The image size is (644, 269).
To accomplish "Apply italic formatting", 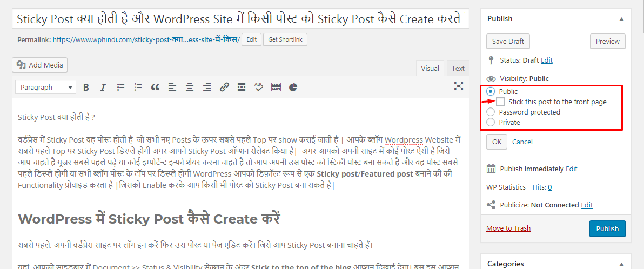I will pos(103,87).
